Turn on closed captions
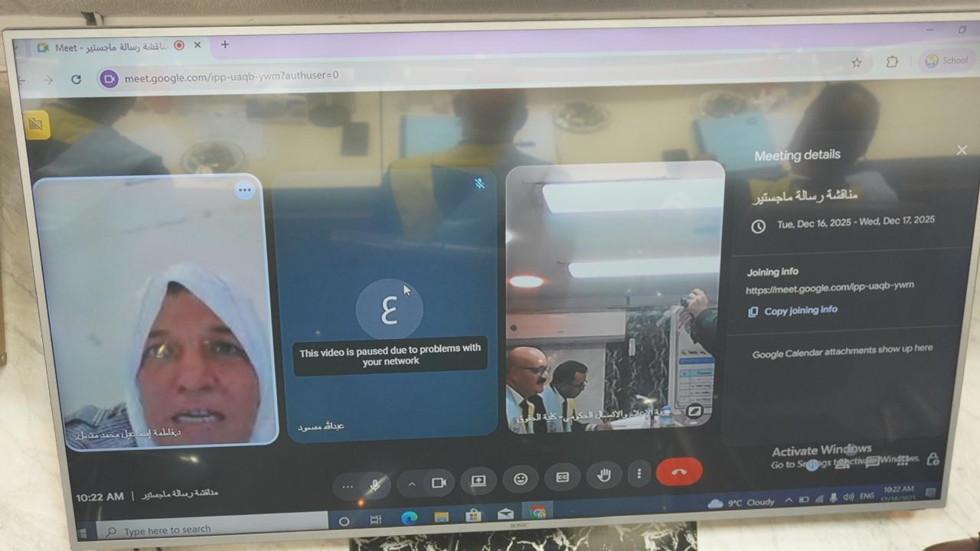Screen dimensions: 980x551 pos(562,478)
